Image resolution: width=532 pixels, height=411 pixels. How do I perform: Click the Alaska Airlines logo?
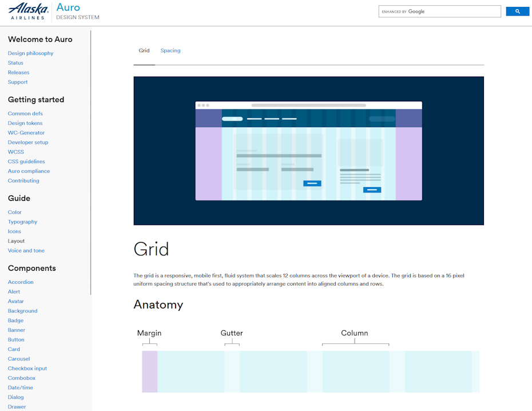(x=29, y=11)
